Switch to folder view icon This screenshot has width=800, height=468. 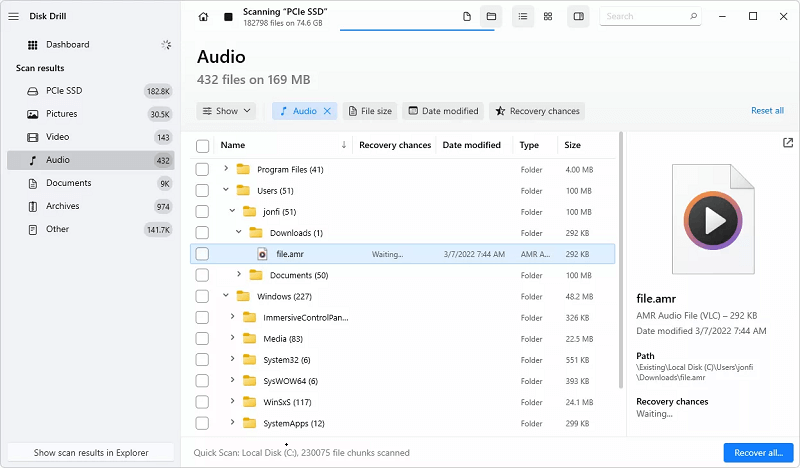[491, 16]
